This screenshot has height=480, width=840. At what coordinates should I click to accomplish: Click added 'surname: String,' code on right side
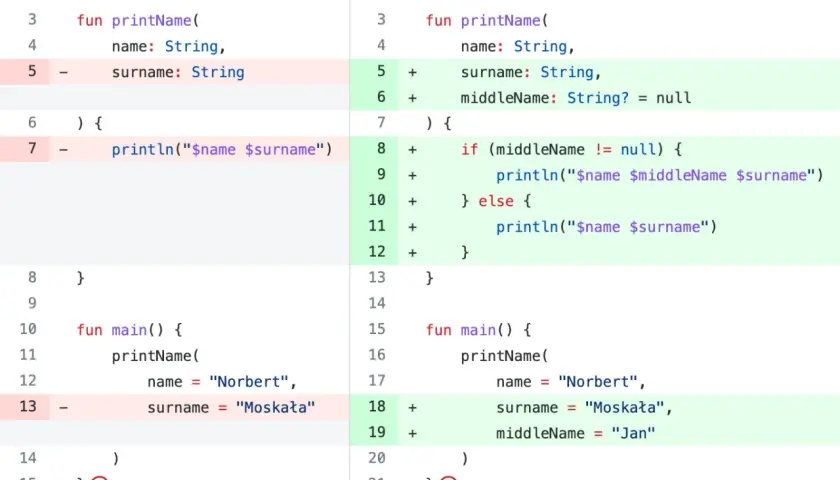click(x=531, y=72)
